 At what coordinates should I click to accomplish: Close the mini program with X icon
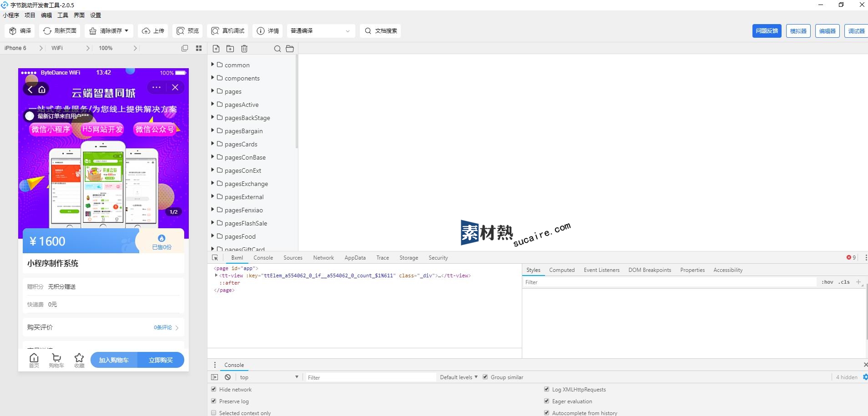[x=175, y=87]
